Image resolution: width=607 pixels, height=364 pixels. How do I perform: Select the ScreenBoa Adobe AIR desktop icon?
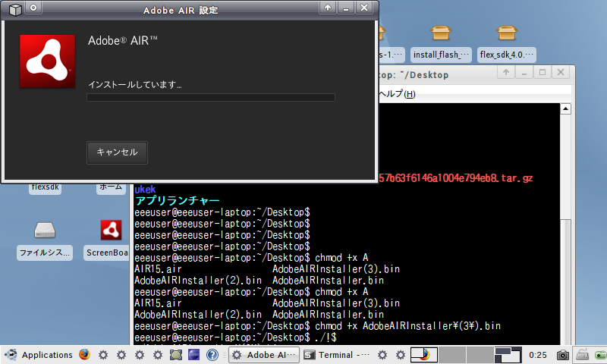[111, 231]
